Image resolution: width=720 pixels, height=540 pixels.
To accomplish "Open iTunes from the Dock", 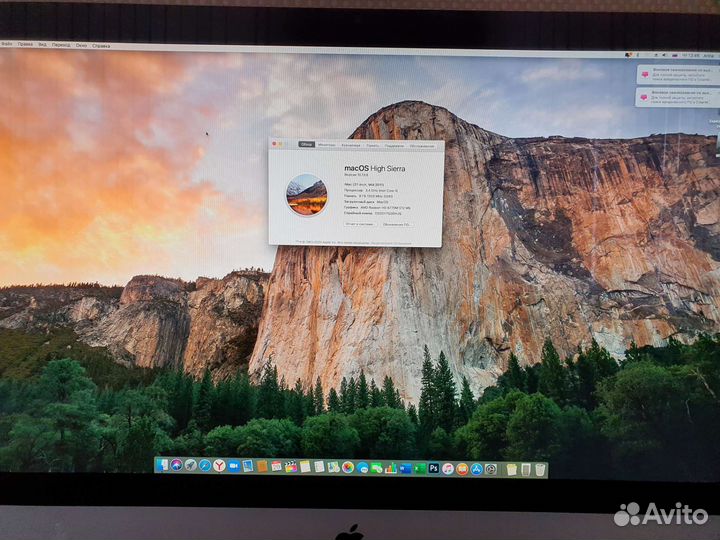I will [448, 468].
